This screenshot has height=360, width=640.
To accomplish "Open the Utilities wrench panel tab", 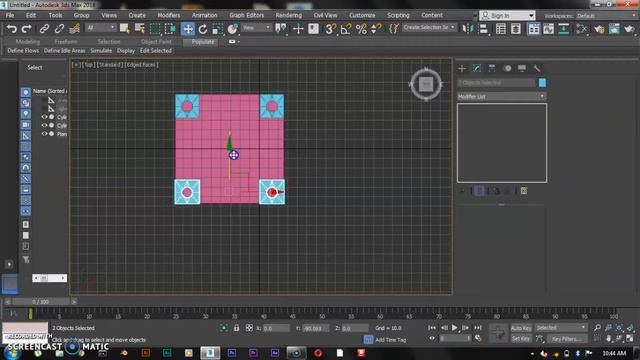I will pyautogui.click(x=537, y=69).
